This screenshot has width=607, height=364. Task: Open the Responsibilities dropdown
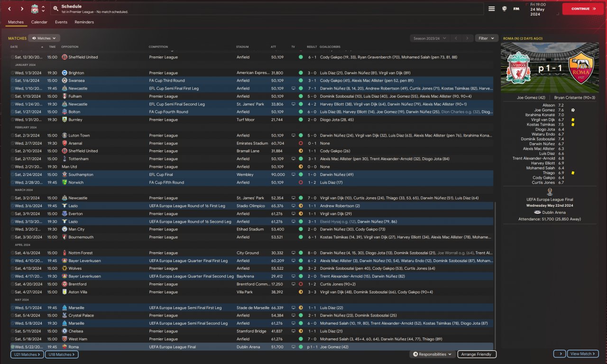(432, 355)
